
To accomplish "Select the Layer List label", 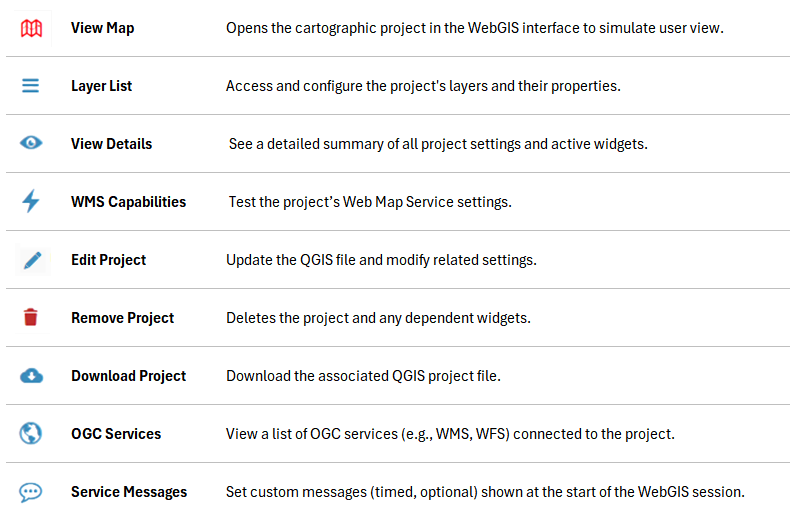I will [x=102, y=86].
